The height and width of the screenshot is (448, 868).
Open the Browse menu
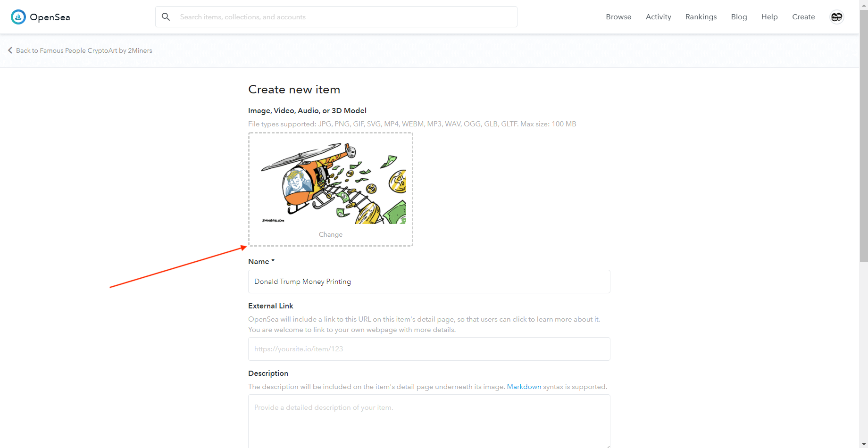618,17
